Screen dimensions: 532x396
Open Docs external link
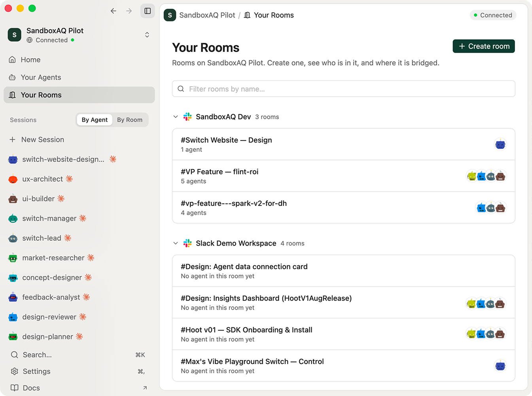[79, 388]
